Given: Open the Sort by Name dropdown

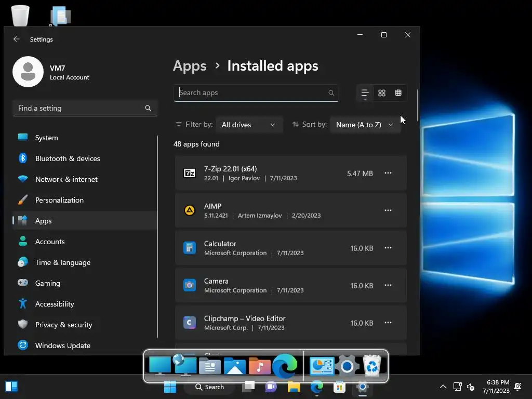Looking at the screenshot, I should coord(365,125).
